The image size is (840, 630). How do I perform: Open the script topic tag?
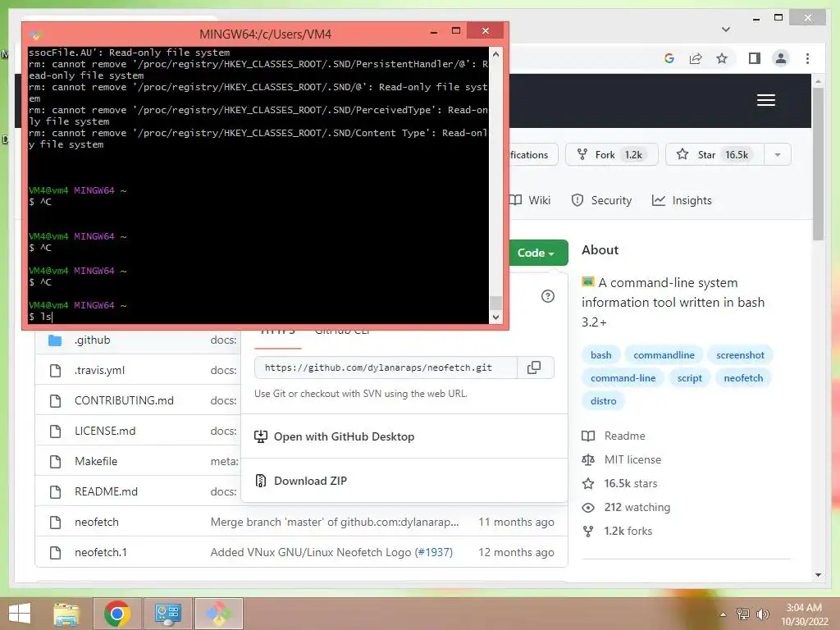pyautogui.click(x=689, y=378)
